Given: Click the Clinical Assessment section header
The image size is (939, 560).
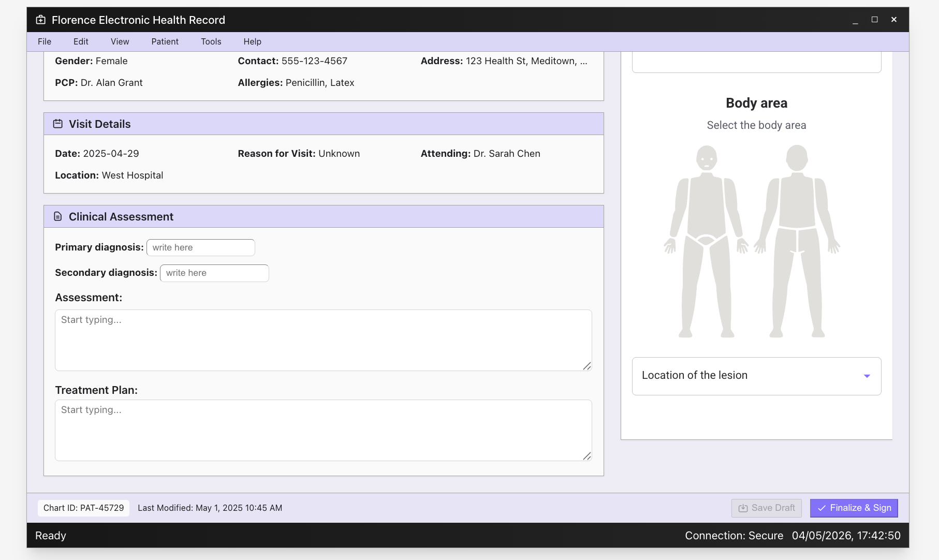Looking at the screenshot, I should click(x=324, y=216).
